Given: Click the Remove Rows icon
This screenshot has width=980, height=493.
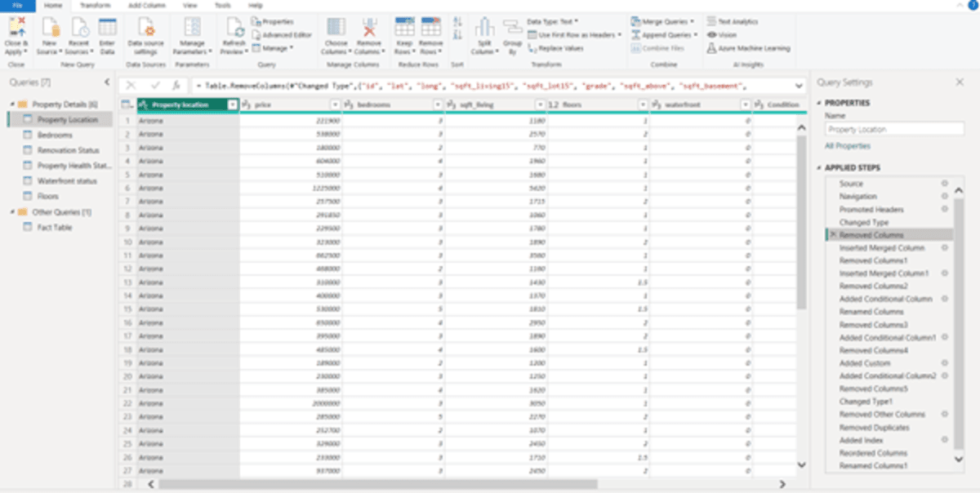Looking at the screenshot, I should pos(430,27).
